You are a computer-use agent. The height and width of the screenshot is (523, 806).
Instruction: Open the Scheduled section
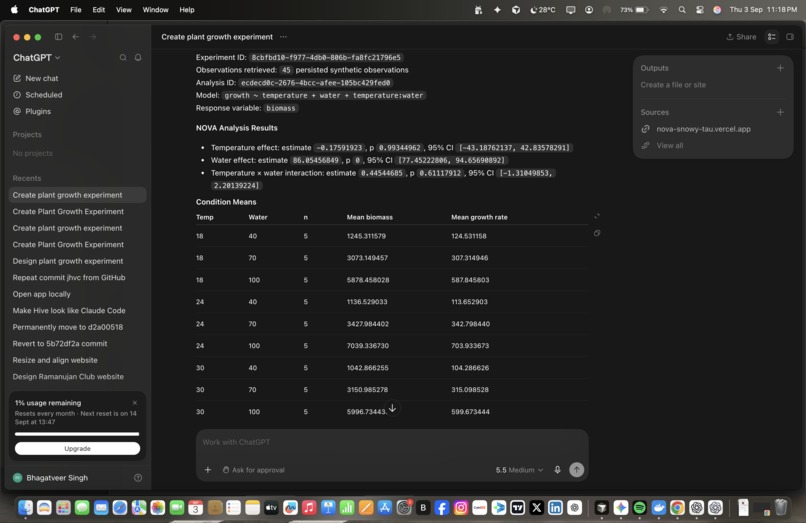[x=38, y=95]
